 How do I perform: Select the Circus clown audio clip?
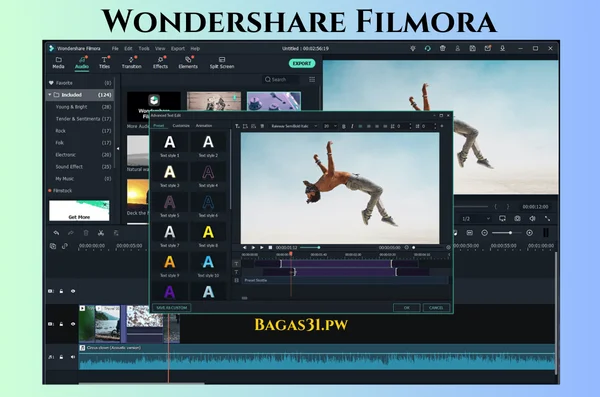tap(317, 357)
